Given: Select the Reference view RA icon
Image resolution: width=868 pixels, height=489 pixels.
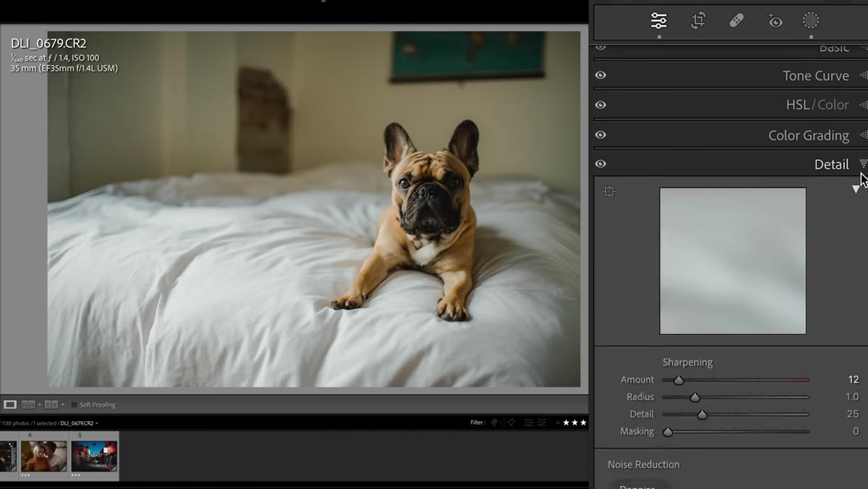Looking at the screenshot, I should 28,404.
